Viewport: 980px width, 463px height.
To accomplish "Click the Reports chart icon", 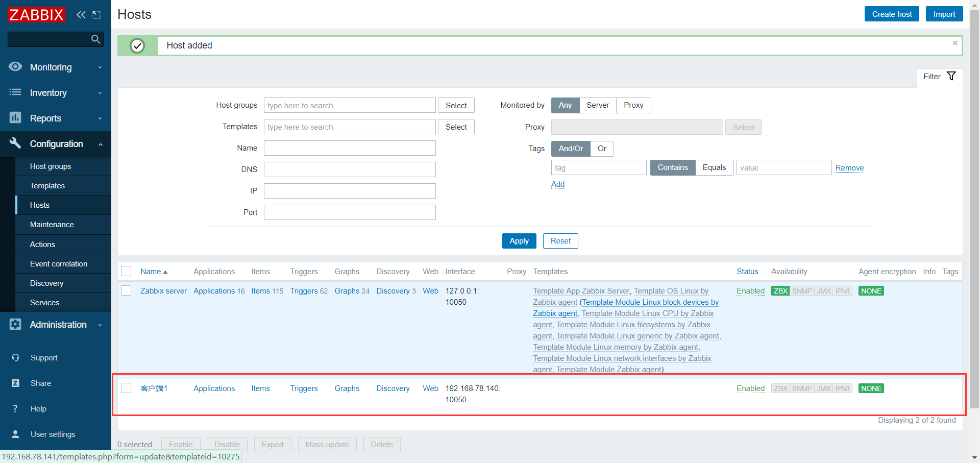I will click(x=15, y=118).
